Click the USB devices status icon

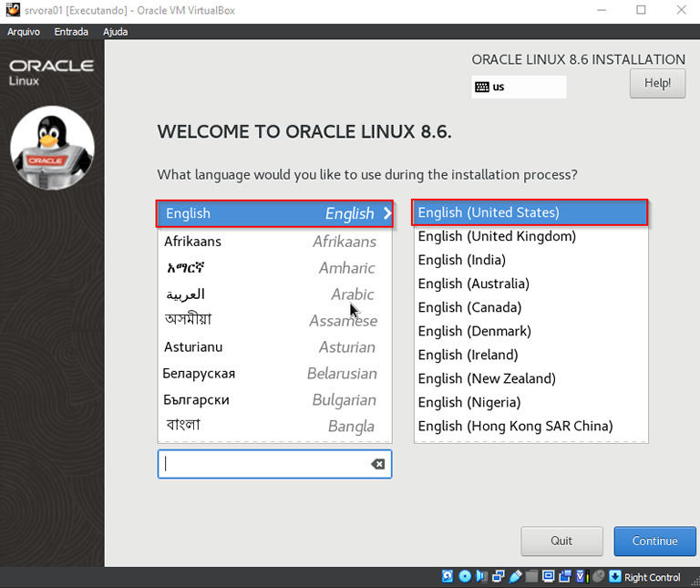[x=515, y=576]
